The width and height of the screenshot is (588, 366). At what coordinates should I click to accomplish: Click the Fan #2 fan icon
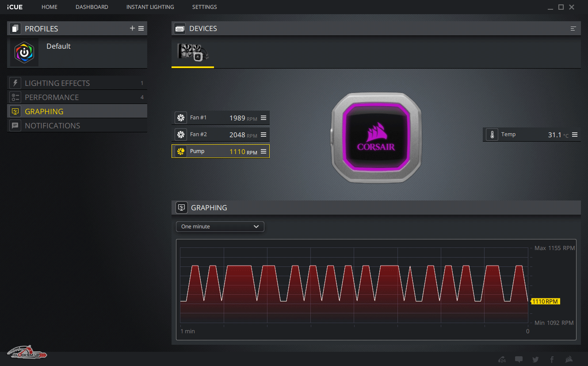pos(180,135)
